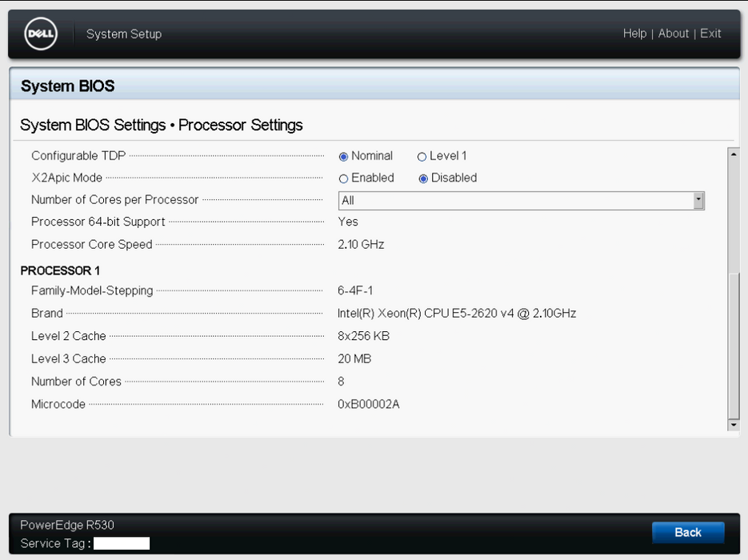Click the Processor Core Speed label
The width and height of the screenshot is (748, 560).
pos(91,244)
